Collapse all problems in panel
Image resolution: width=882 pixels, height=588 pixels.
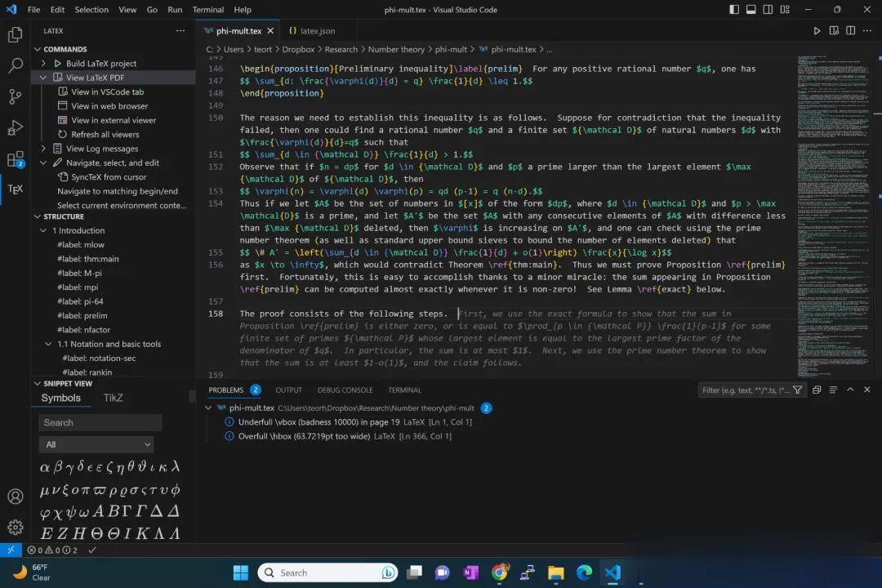coord(817,390)
